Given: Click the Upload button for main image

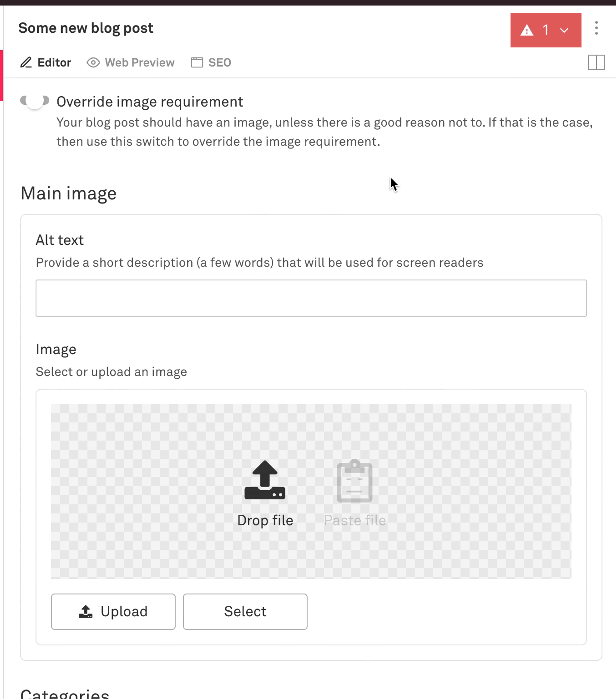Looking at the screenshot, I should [x=113, y=611].
